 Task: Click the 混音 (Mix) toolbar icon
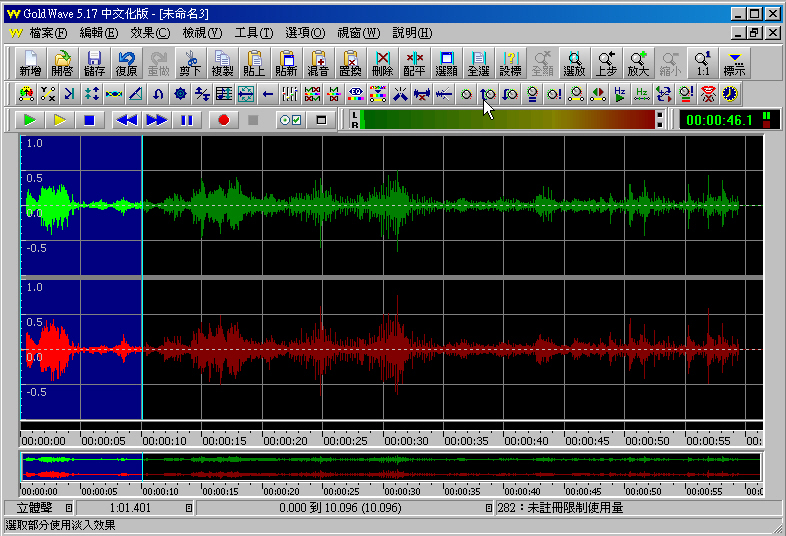(x=318, y=64)
